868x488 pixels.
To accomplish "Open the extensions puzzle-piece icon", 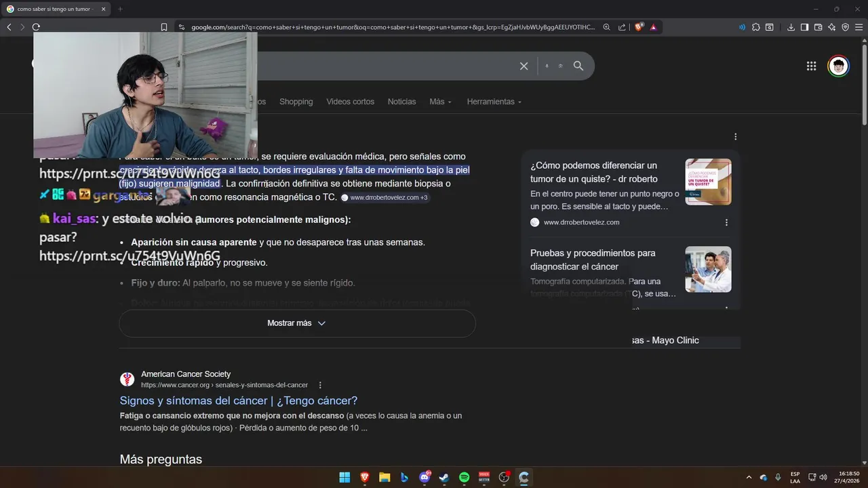I will (756, 27).
